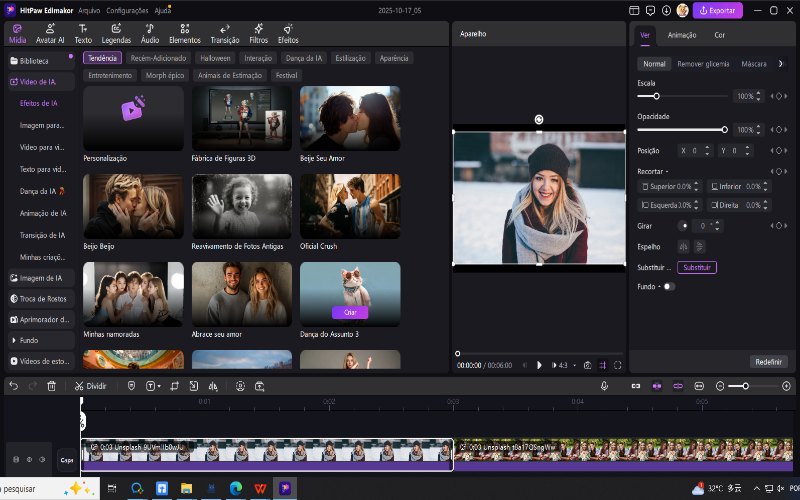Open the download icon in title bar
The image size is (800, 500).
tap(666, 10)
